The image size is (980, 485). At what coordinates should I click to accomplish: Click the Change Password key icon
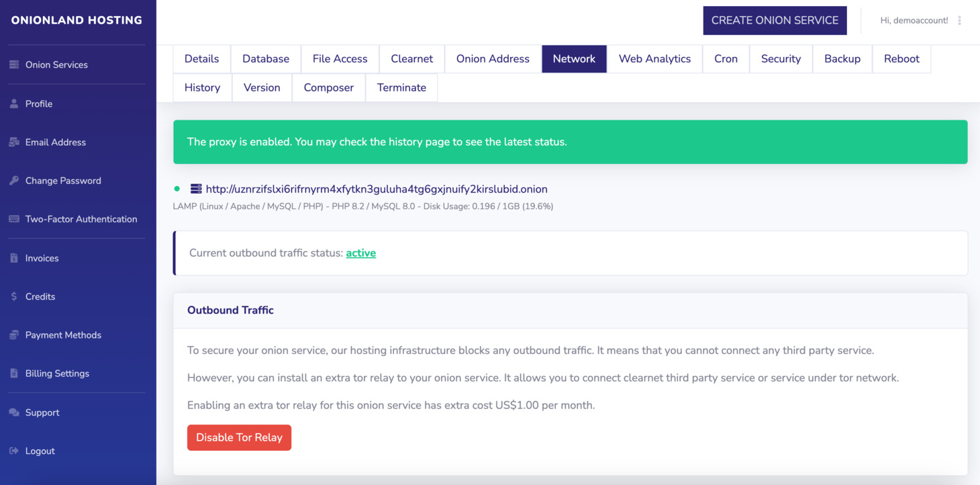[x=14, y=181]
